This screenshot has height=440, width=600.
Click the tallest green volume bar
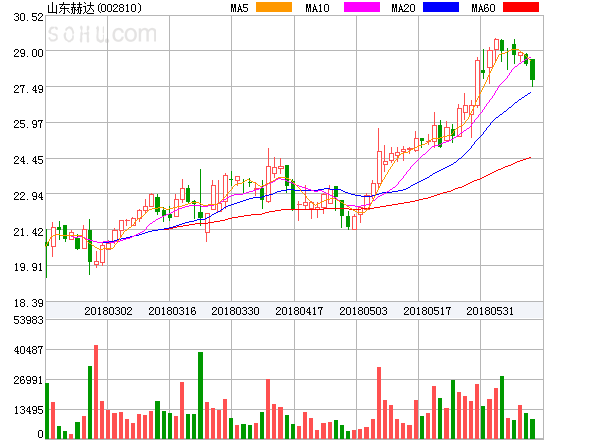point(201,395)
